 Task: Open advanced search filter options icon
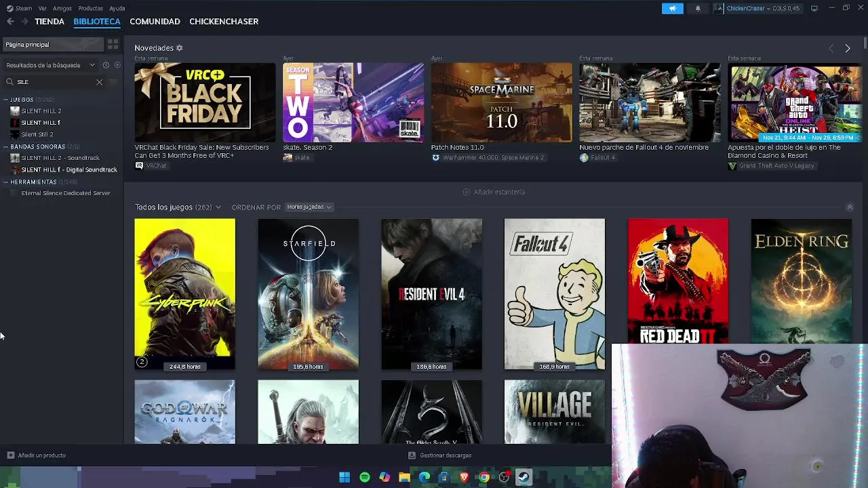click(113, 82)
